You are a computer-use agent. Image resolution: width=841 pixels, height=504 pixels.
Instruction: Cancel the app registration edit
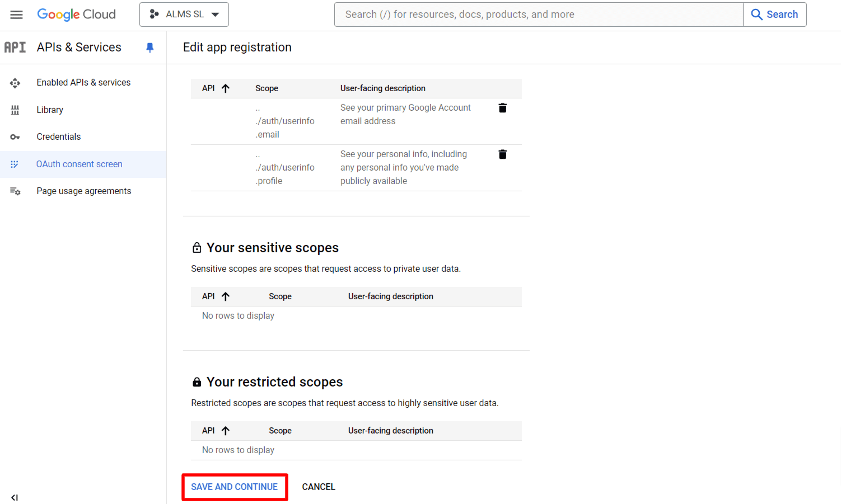pyautogui.click(x=318, y=487)
